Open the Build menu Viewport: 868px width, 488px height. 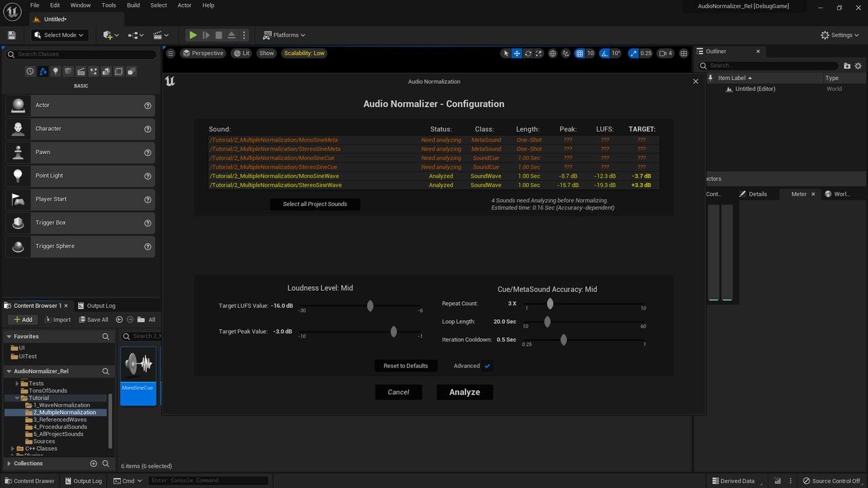(x=134, y=5)
